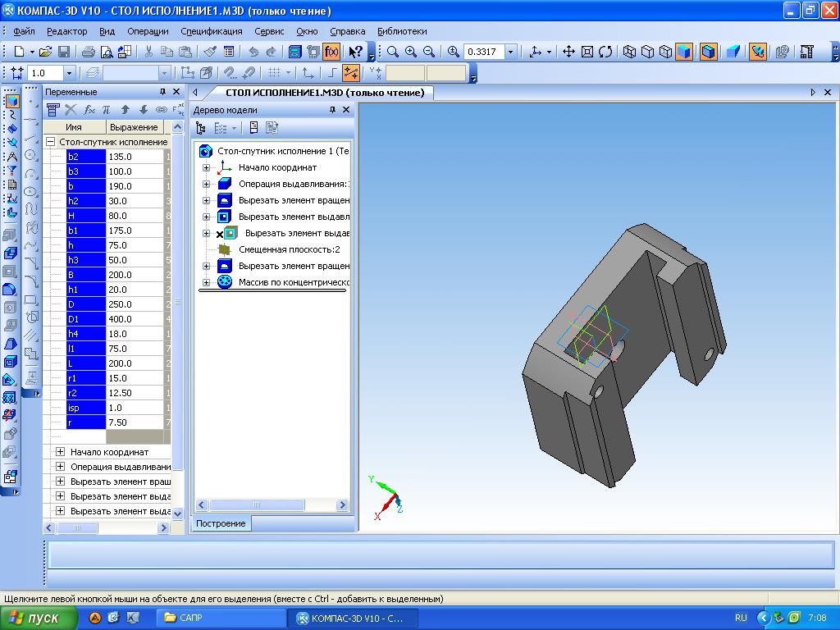The width and height of the screenshot is (840, 630).
Task: Expand Массив по концентрической сетке node
Action: point(206,282)
